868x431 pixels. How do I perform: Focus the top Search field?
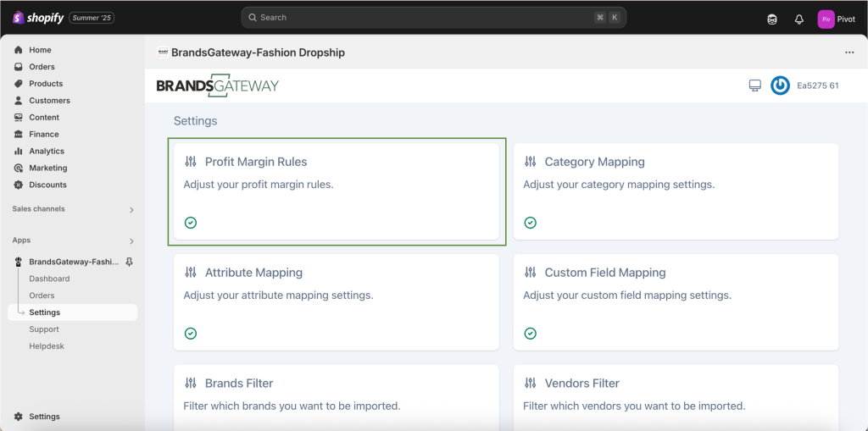tap(433, 18)
